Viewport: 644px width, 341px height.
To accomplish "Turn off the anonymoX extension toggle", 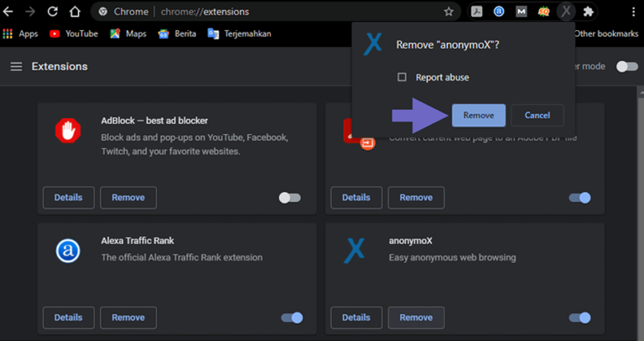I will [x=580, y=318].
